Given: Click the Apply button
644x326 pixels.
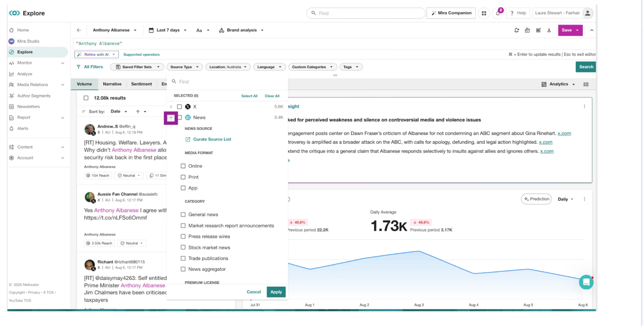Looking at the screenshot, I should pyautogui.click(x=276, y=292).
